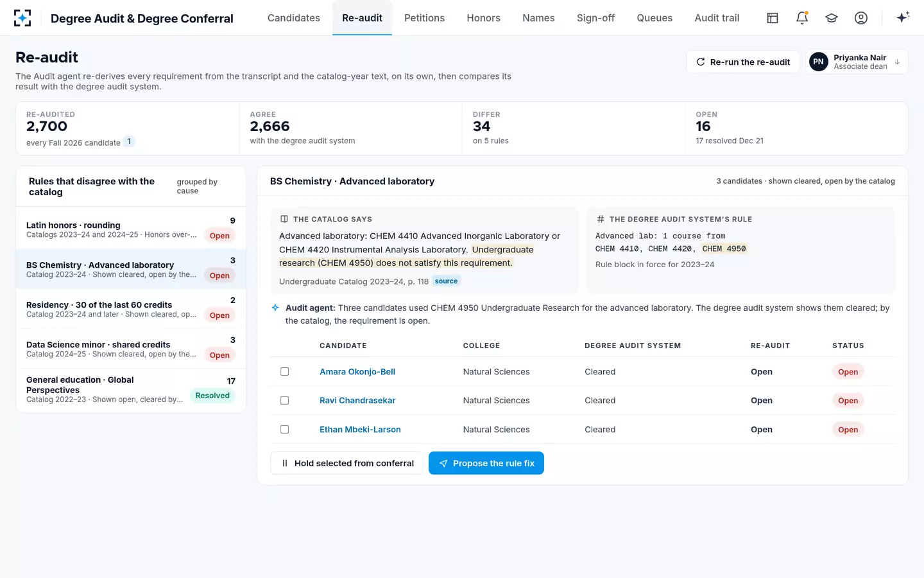Click the DIFFER 34 stat card
The width and height of the screenshot is (924, 578).
(574, 128)
